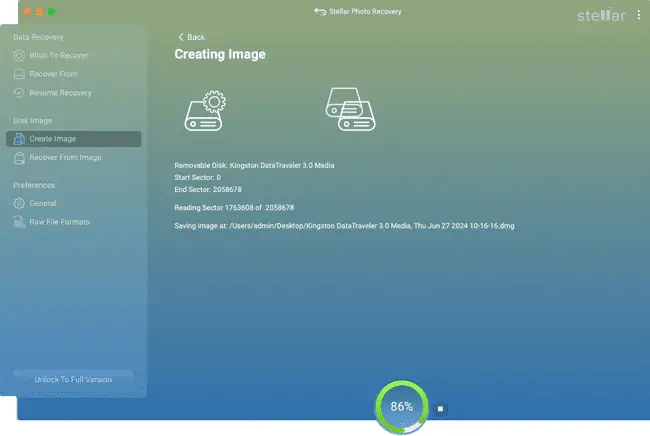Screen dimensions: 650x436
Task: Click the Saving image at path text
Action: point(344,226)
